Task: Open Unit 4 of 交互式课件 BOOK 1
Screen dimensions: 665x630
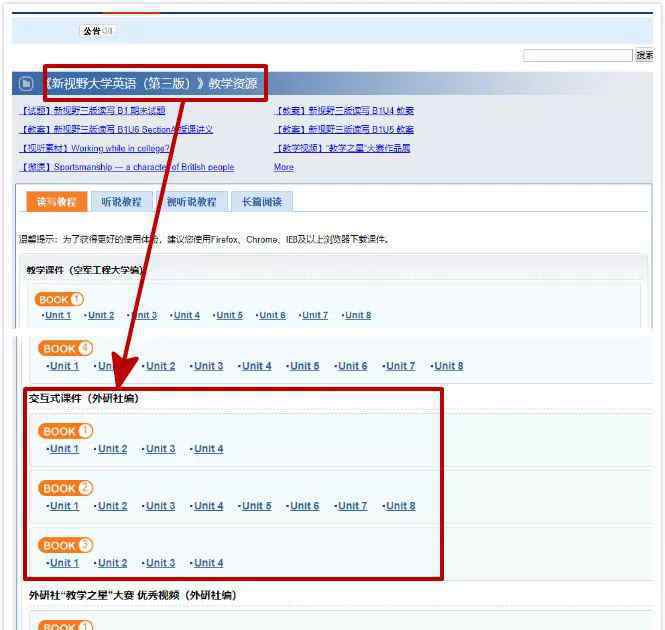Action: click(x=208, y=449)
